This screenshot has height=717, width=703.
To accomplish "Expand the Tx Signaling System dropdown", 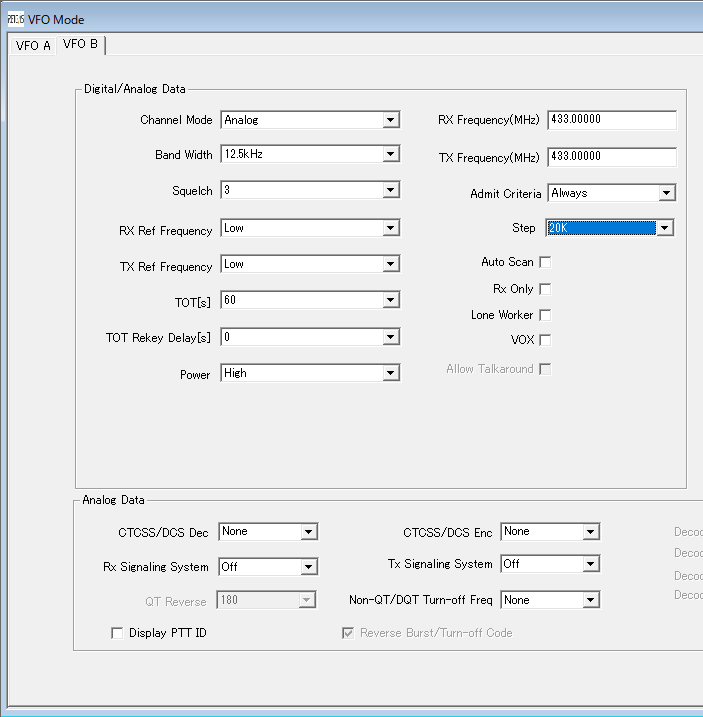I will (590, 564).
